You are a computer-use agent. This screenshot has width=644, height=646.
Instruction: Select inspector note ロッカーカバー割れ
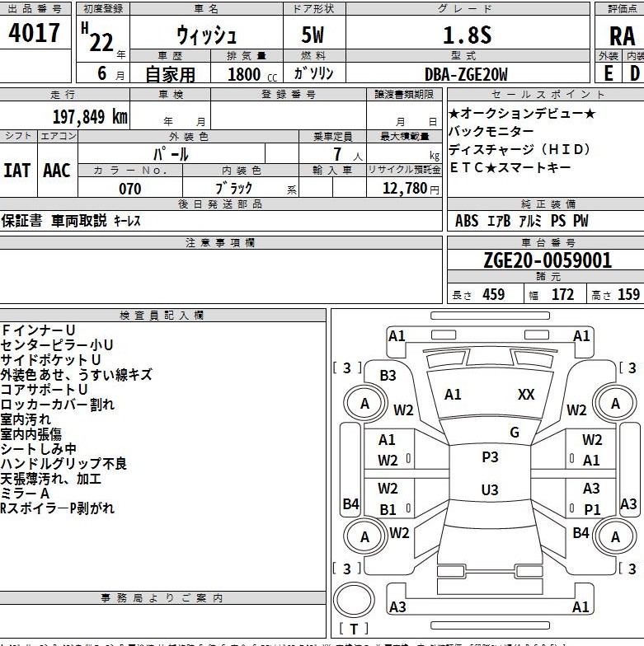[58, 405]
